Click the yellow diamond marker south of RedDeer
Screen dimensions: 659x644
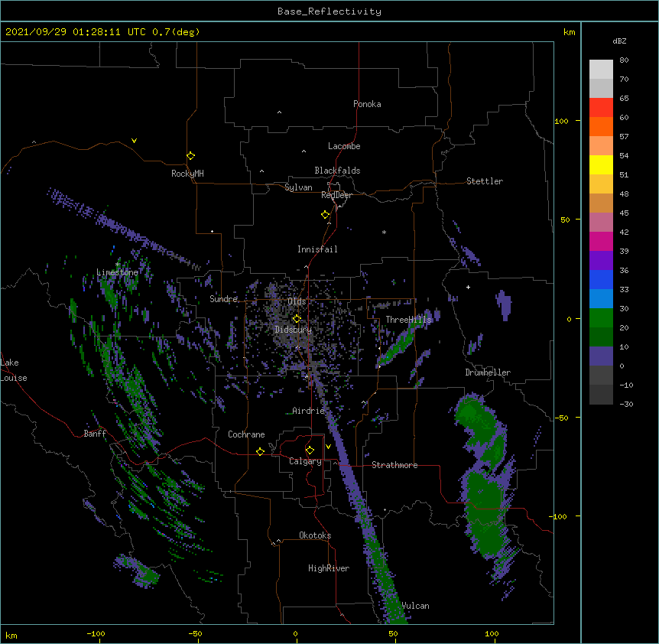(326, 214)
